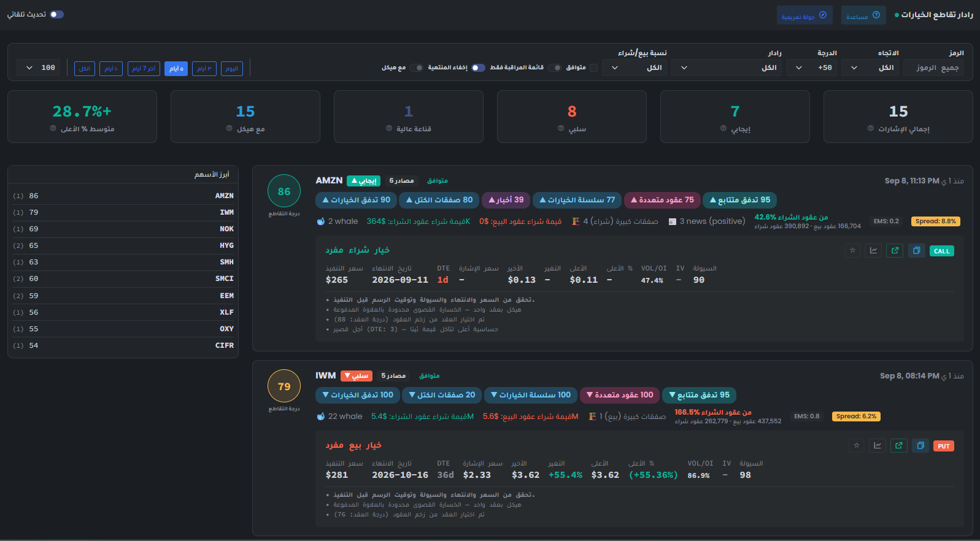Click the CALL badge on AMZN option
The image size is (980, 541).
942,251
